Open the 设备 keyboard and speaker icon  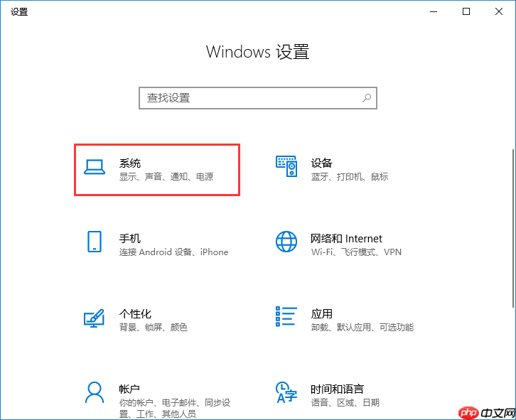(x=286, y=166)
